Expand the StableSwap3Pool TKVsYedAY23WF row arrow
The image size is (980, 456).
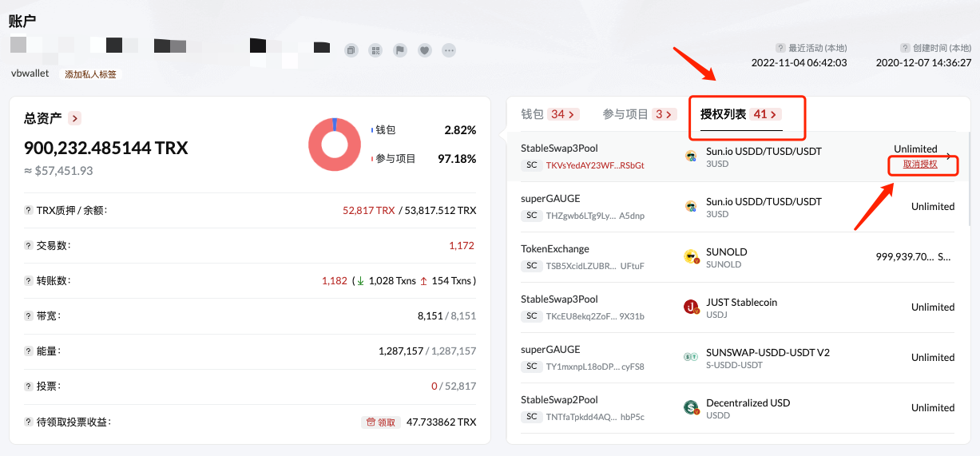(x=949, y=156)
